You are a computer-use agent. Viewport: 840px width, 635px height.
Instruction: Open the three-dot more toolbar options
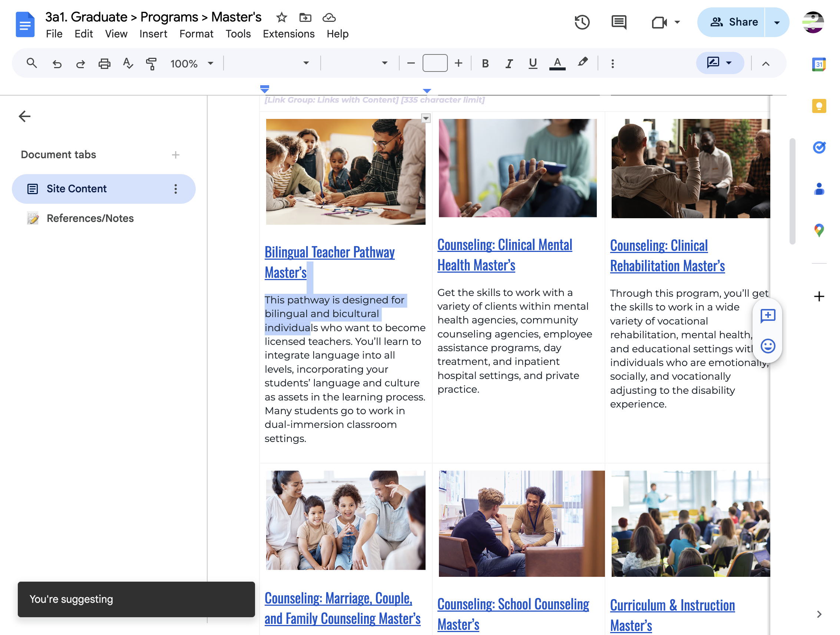pyautogui.click(x=612, y=63)
